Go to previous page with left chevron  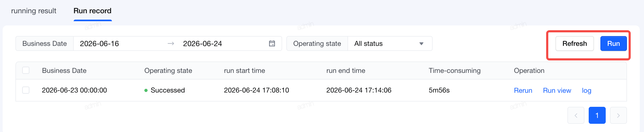click(x=576, y=115)
